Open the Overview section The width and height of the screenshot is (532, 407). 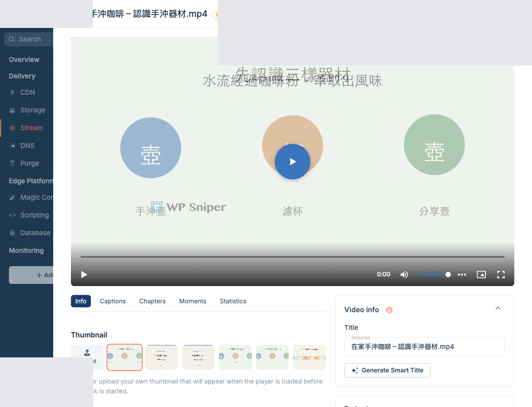[x=24, y=60]
